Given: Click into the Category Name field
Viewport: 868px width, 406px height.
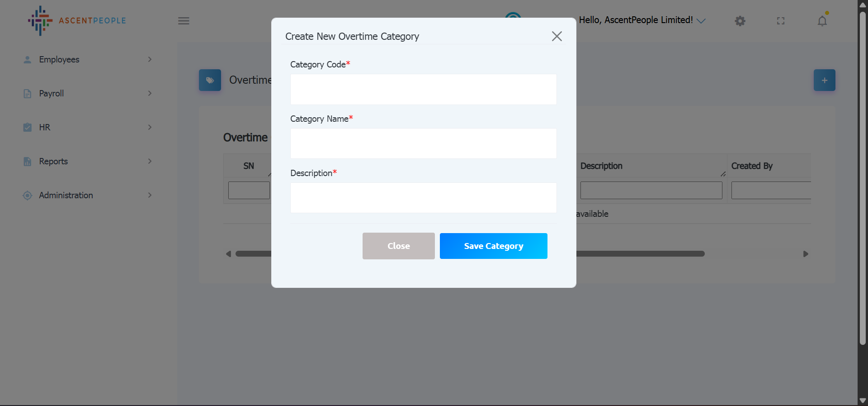Looking at the screenshot, I should pyautogui.click(x=423, y=143).
